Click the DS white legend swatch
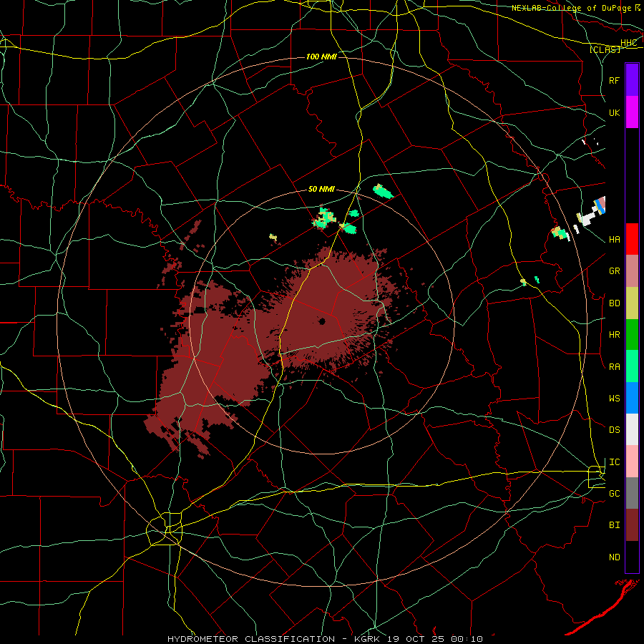Viewport: 644px width, 644px height. point(632,429)
